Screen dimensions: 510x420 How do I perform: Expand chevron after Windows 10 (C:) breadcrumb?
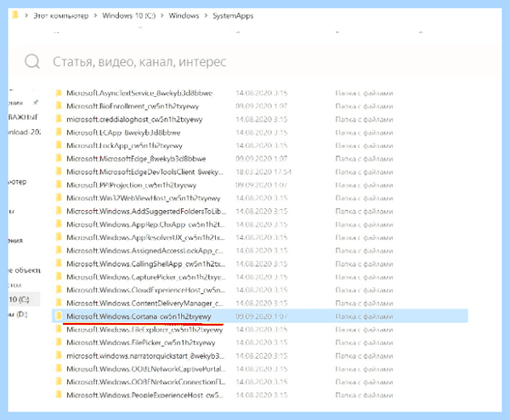tap(162, 15)
